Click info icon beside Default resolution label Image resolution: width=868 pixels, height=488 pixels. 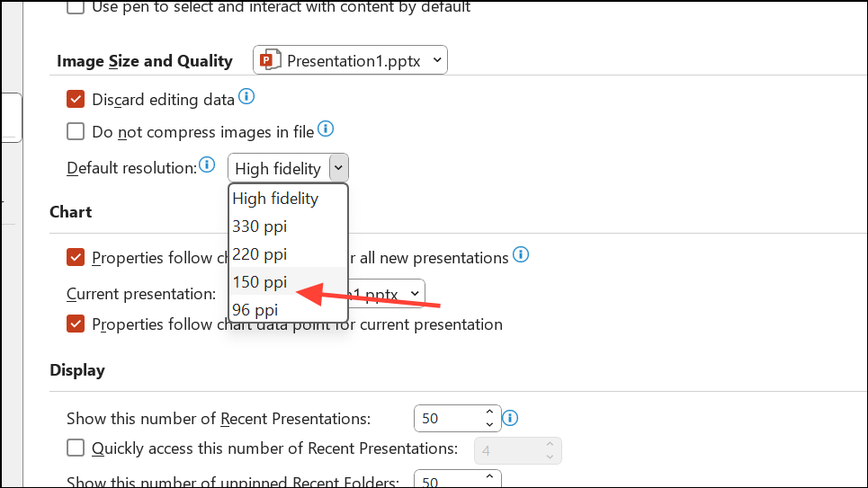click(x=208, y=164)
